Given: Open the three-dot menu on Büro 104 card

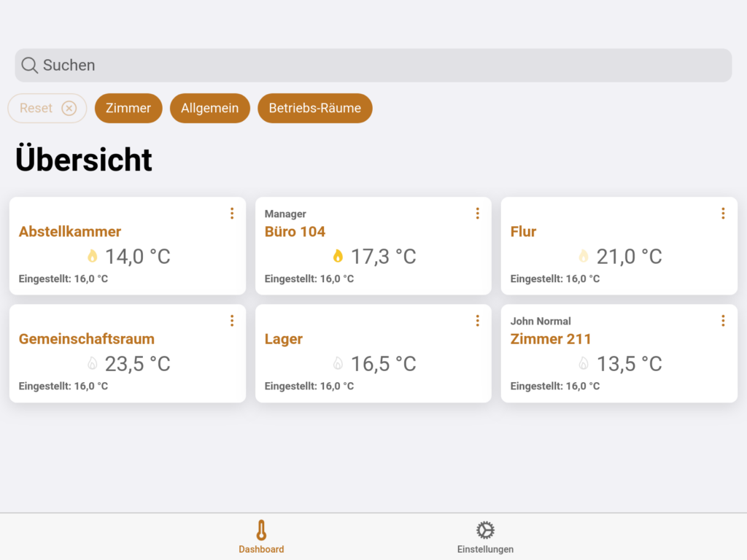Looking at the screenshot, I should click(478, 213).
